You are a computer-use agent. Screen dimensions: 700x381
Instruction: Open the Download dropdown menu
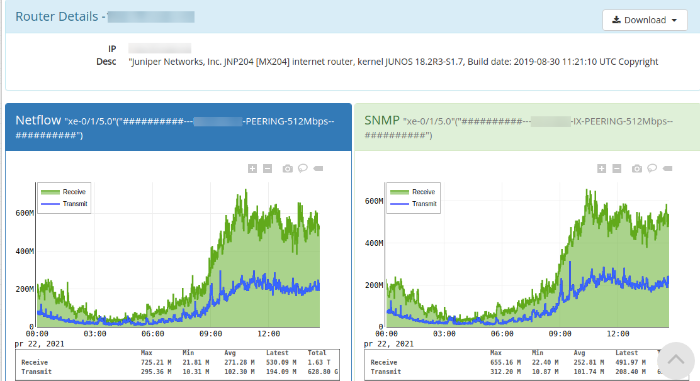644,20
